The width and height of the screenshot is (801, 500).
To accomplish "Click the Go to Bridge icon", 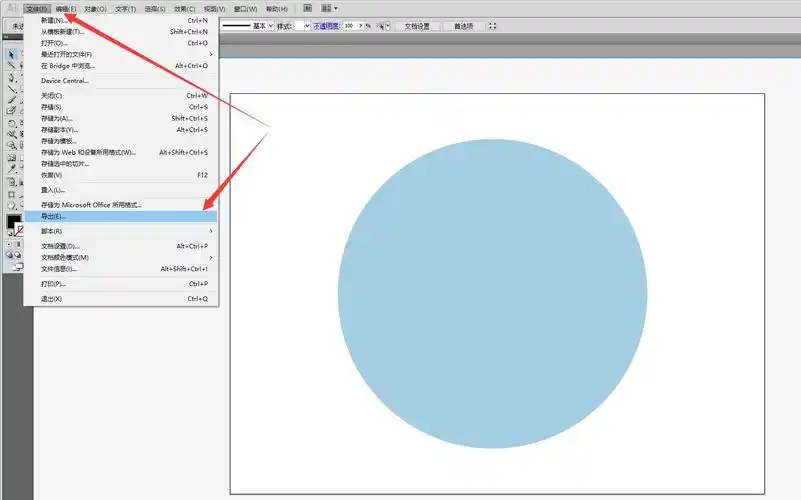I will (x=308, y=8).
